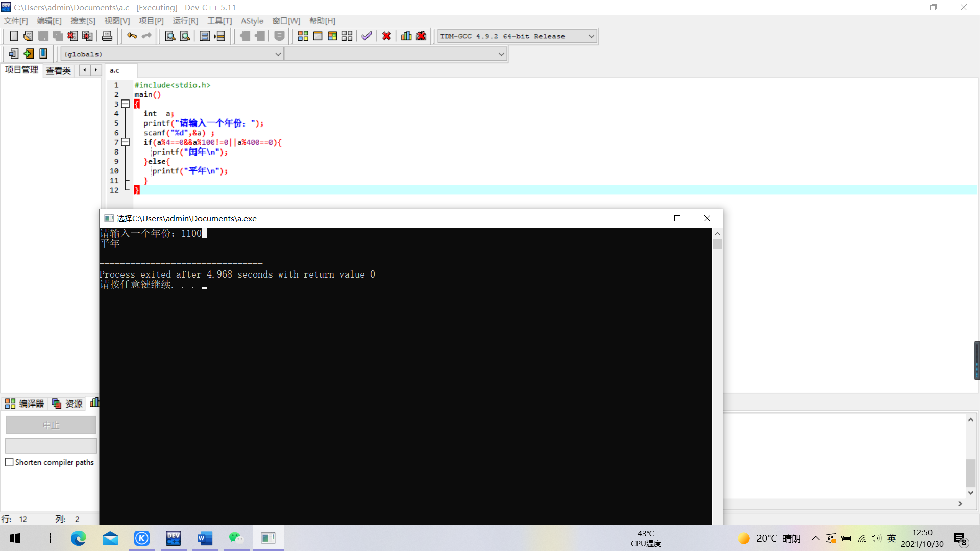Open the 运行[R] menu
Image resolution: width=980 pixels, height=551 pixels.
185,21
